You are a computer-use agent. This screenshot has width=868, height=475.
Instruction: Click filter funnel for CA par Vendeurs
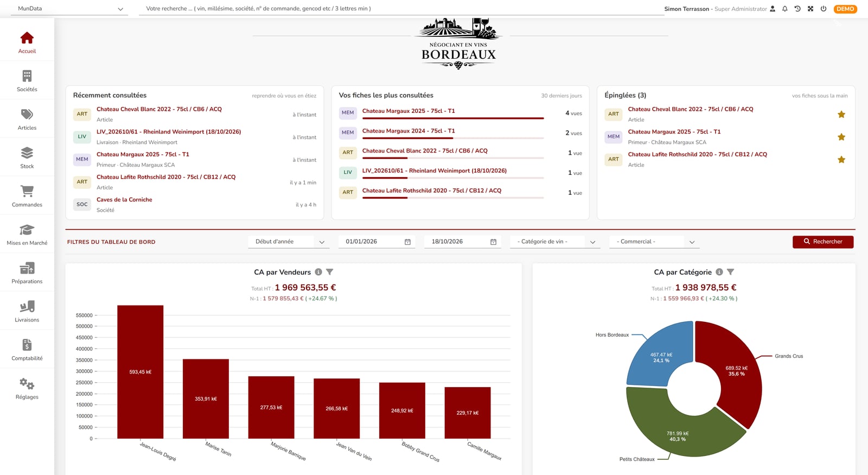pos(329,272)
